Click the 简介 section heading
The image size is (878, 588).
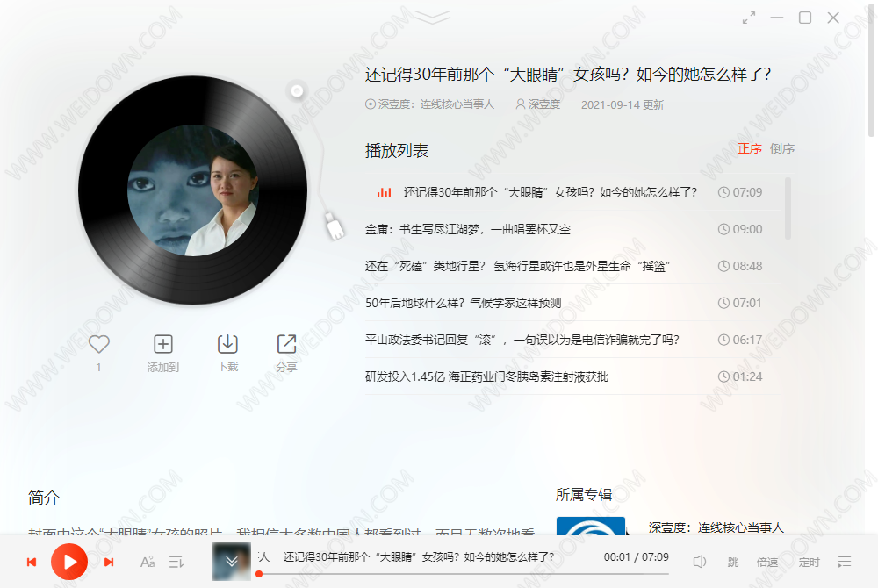click(44, 497)
